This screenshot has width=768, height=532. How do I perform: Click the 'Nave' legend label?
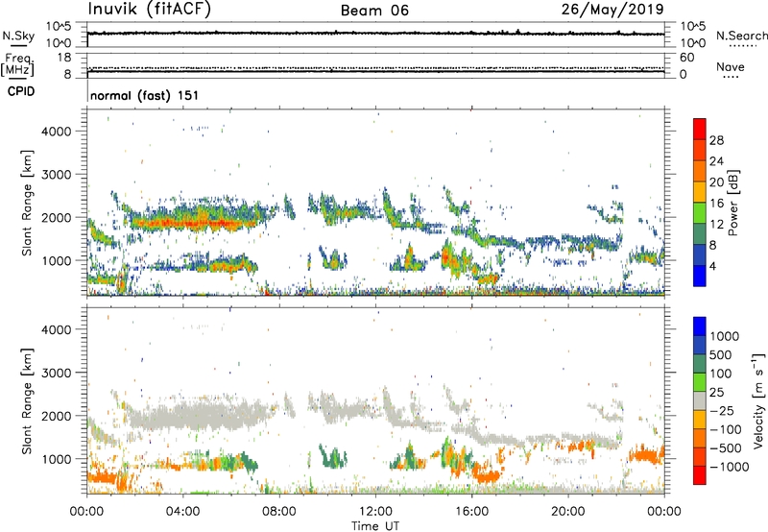pyautogui.click(x=731, y=66)
